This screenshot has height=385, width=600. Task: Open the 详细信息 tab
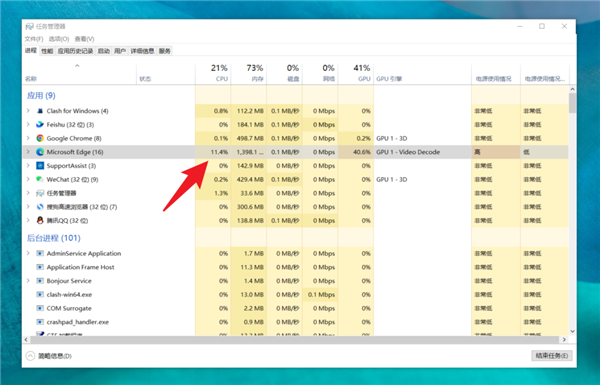pos(142,51)
